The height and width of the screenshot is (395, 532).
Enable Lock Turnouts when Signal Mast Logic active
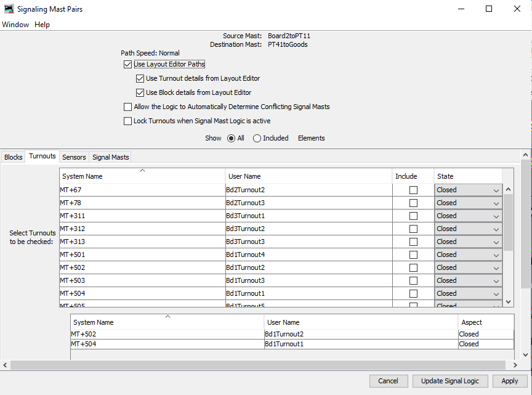coord(127,121)
